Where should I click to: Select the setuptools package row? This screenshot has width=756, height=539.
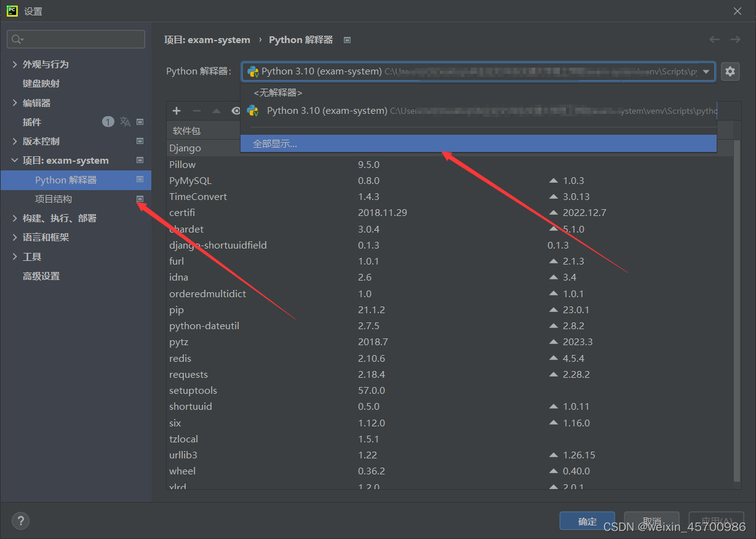pos(450,390)
